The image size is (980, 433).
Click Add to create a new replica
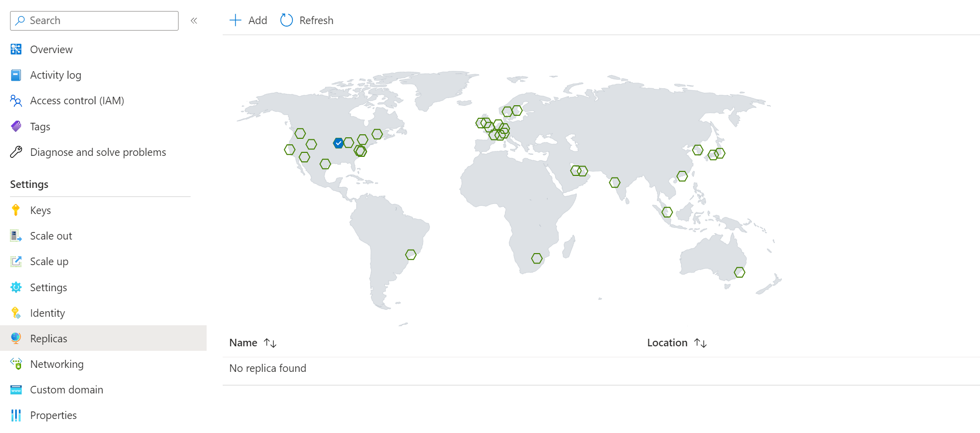pos(248,20)
